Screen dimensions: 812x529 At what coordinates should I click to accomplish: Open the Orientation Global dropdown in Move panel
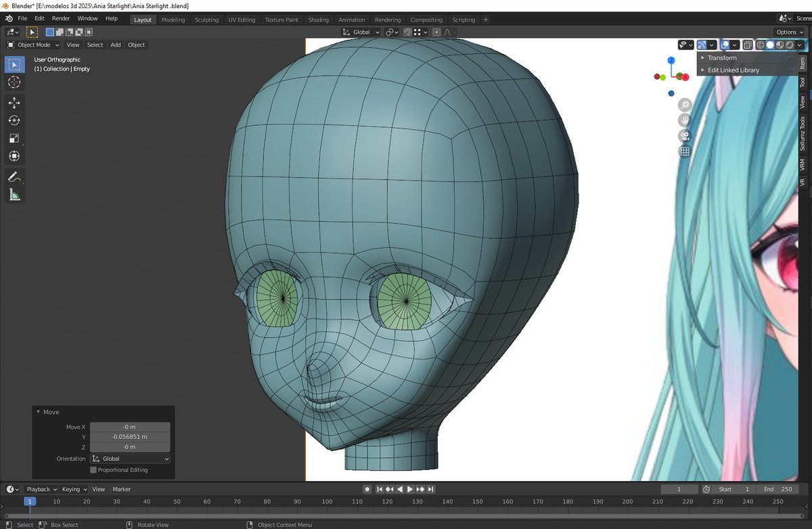click(x=130, y=459)
